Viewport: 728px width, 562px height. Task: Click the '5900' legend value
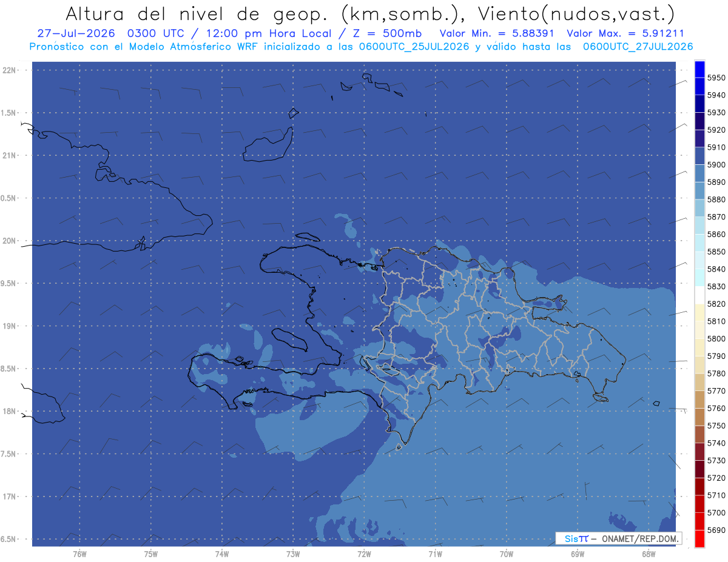pyautogui.click(x=716, y=165)
